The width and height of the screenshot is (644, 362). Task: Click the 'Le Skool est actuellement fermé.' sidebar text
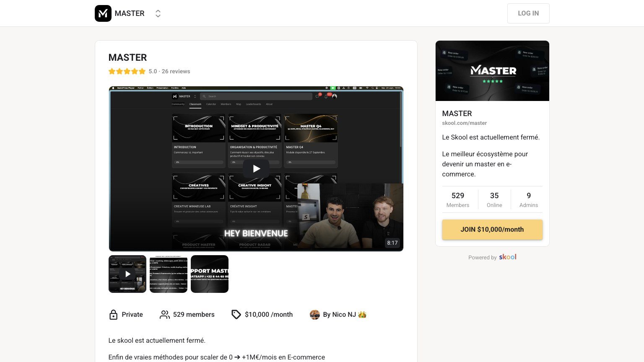[491, 137]
